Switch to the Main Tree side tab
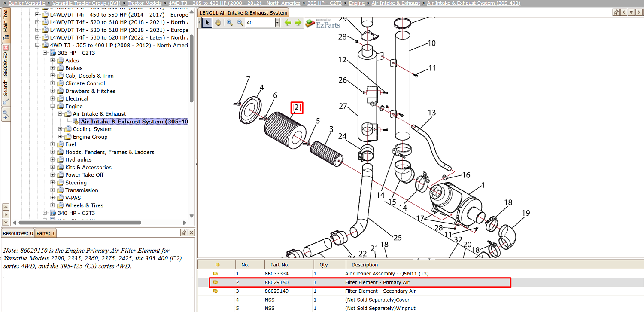This screenshot has width=644, height=312. [x=6, y=25]
